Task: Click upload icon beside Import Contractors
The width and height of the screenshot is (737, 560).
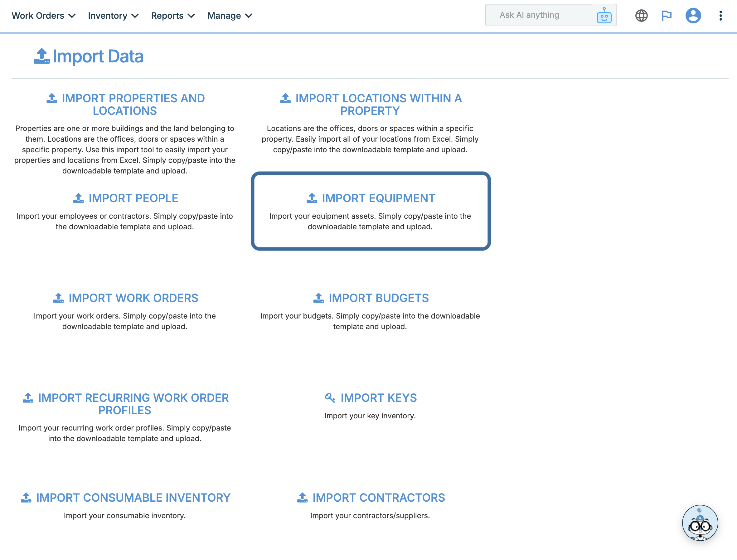Action: tap(302, 498)
